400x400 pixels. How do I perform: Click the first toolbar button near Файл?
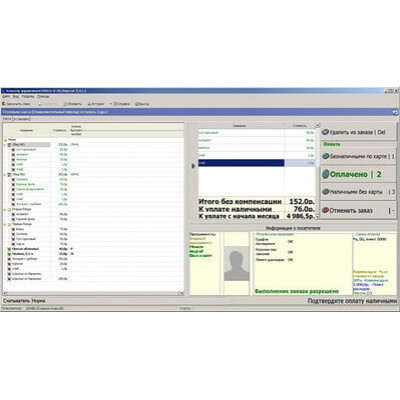[16, 104]
